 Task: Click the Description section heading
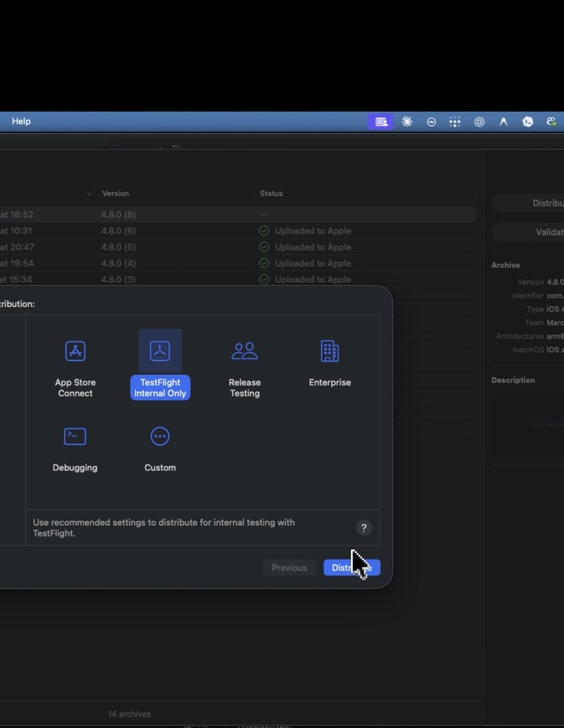click(x=513, y=380)
